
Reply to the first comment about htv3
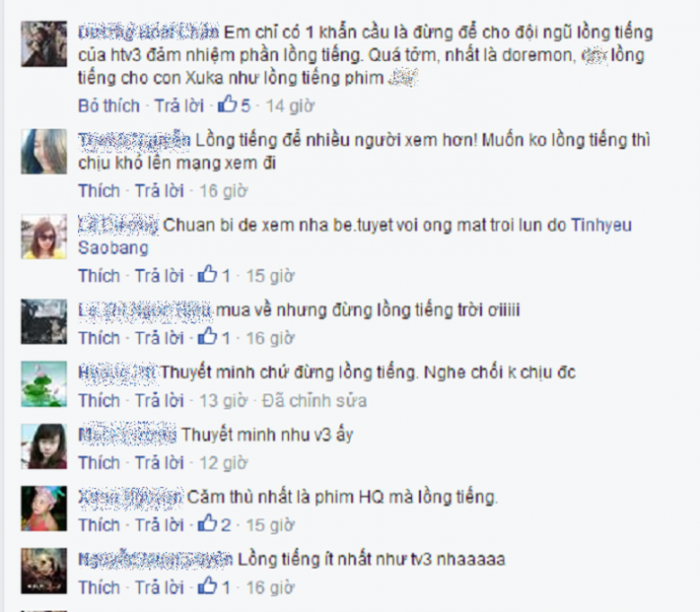click(x=179, y=106)
